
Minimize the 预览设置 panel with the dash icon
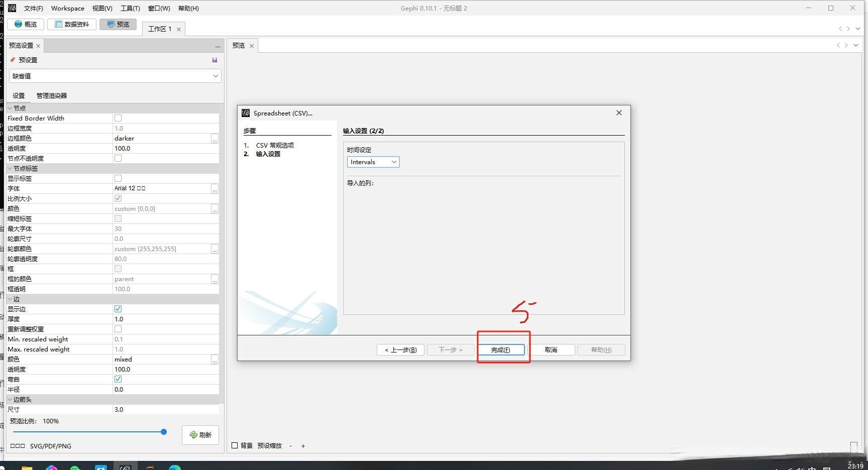(218, 46)
